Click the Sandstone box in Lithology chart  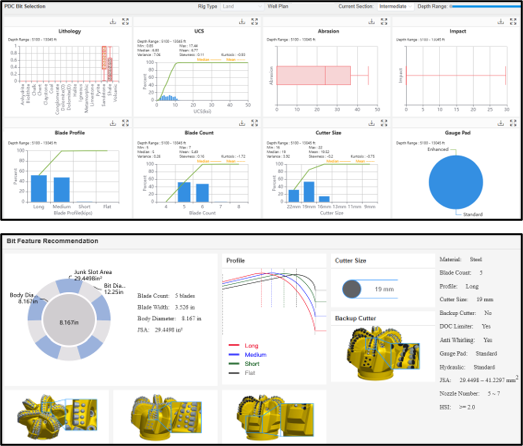104,58
